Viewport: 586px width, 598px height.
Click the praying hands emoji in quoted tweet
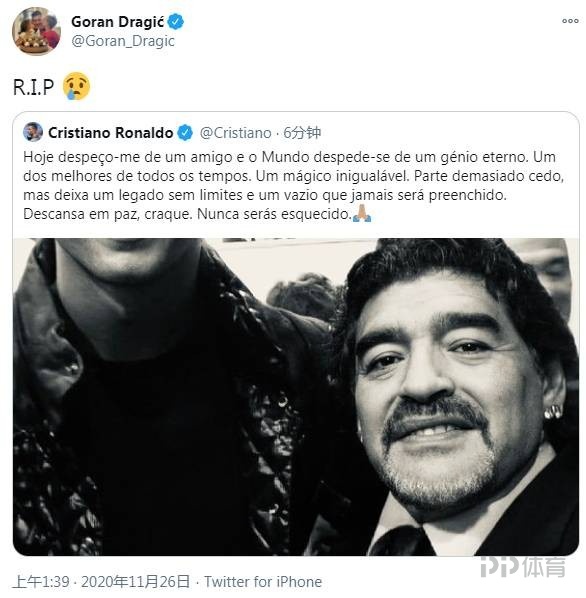coord(361,214)
